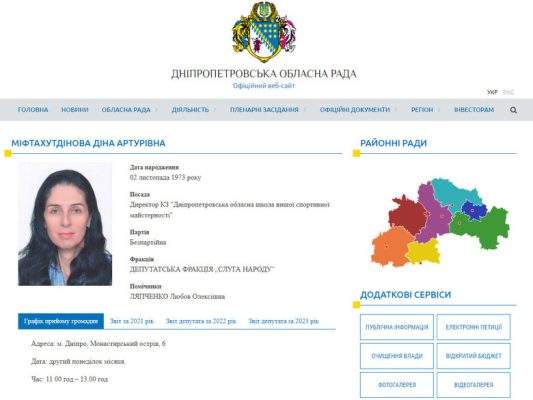
Task: Expand the ОФІЦІЙНІ ДОКУМЕНТИ menu
Action: pos(355,110)
